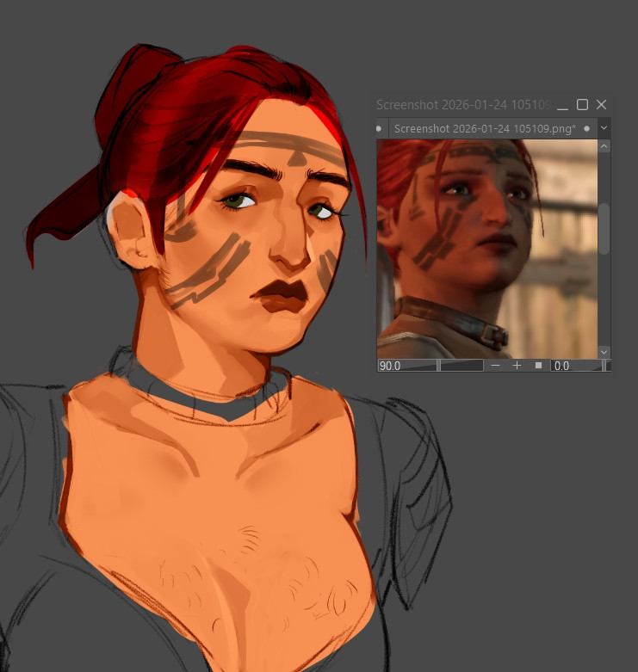Screen dimensions: 638x672
Task: Click the dot right of the png tab
Action: [586, 128]
